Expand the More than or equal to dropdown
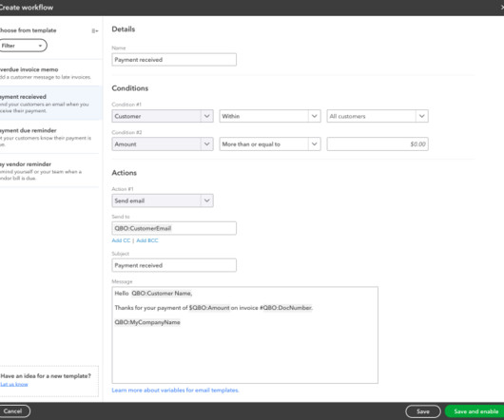The image size is (504, 420). coord(270,144)
